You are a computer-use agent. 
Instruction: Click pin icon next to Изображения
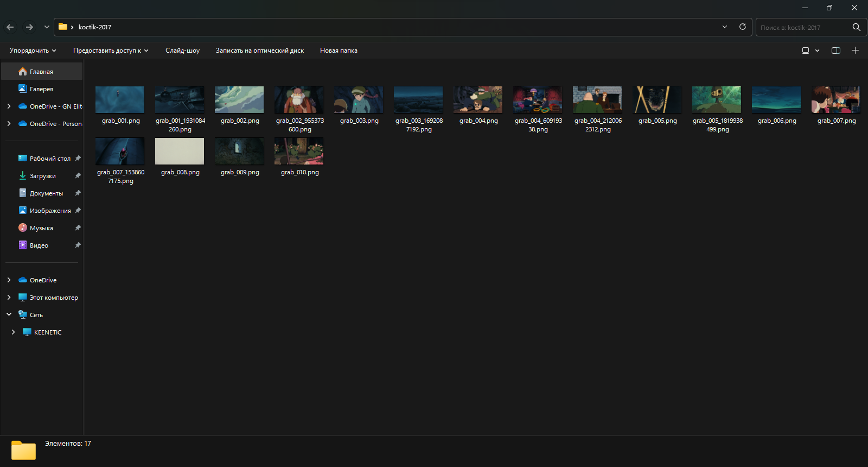(x=78, y=211)
